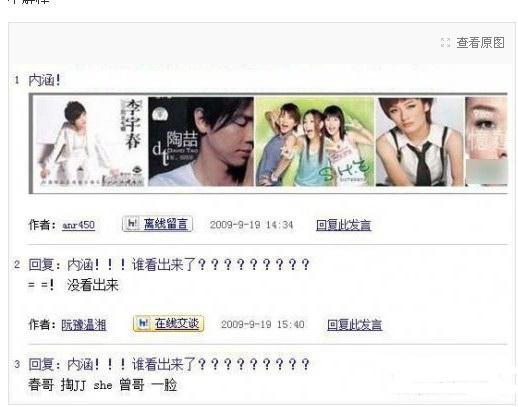Click the 在线交谈 online chat button
The height and width of the screenshot is (407, 518).
[168, 323]
